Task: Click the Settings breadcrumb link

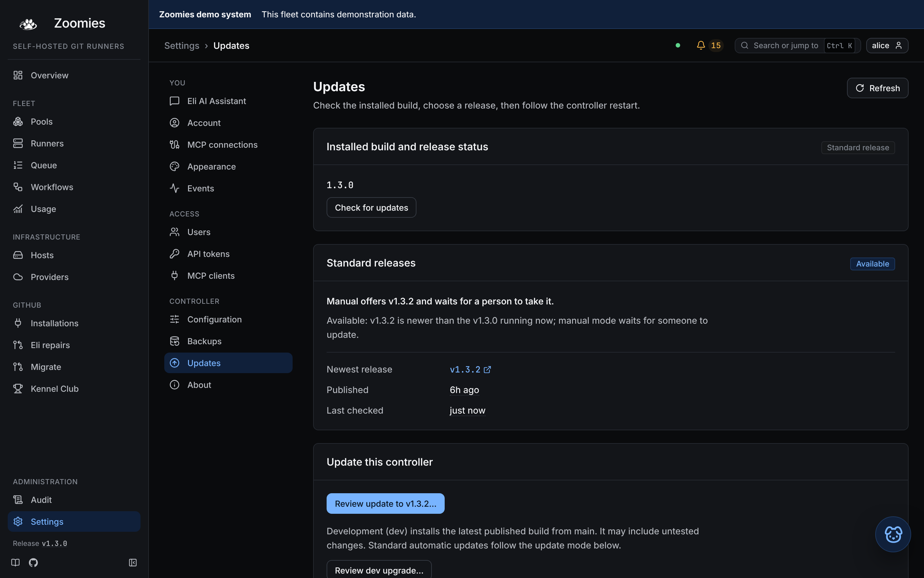Action: pos(182,46)
